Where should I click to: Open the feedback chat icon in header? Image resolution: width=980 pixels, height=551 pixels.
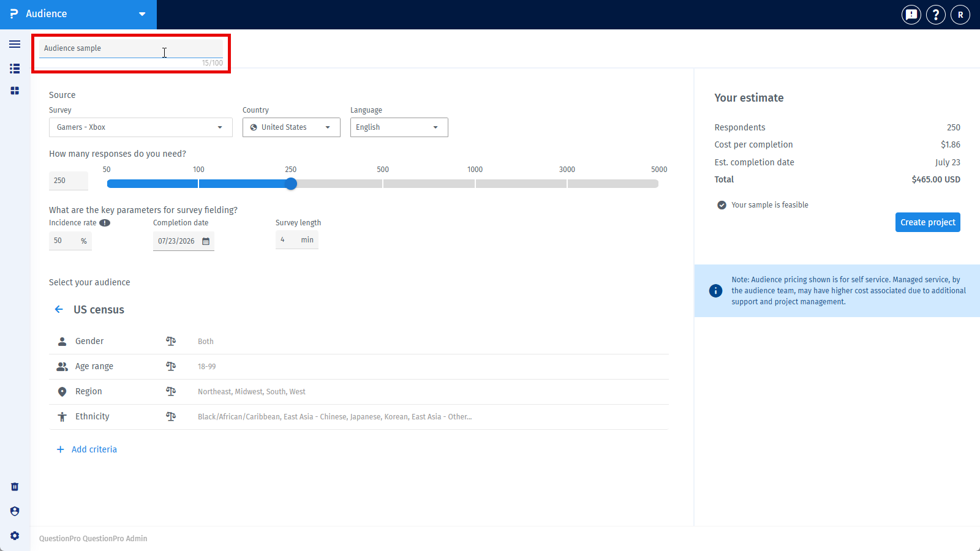[x=911, y=15]
